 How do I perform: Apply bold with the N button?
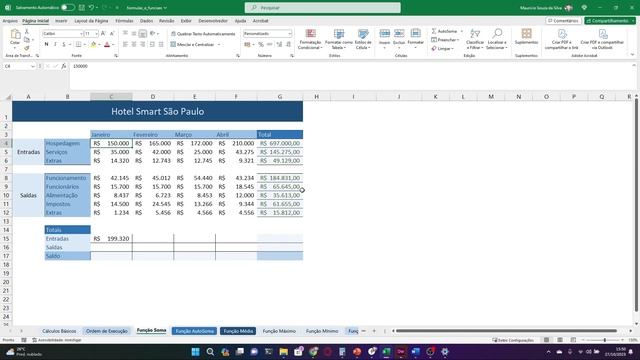pos(46,44)
